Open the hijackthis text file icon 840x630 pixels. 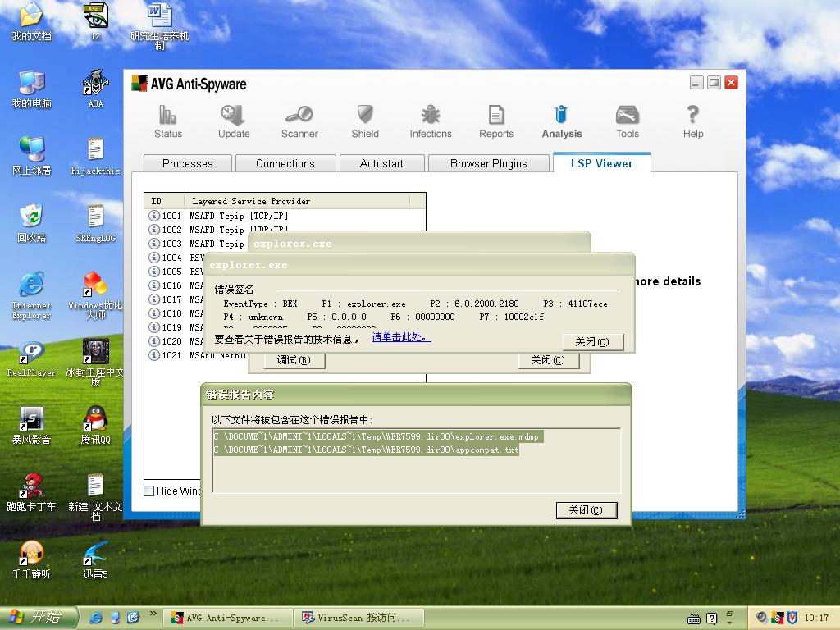pyautogui.click(x=95, y=156)
